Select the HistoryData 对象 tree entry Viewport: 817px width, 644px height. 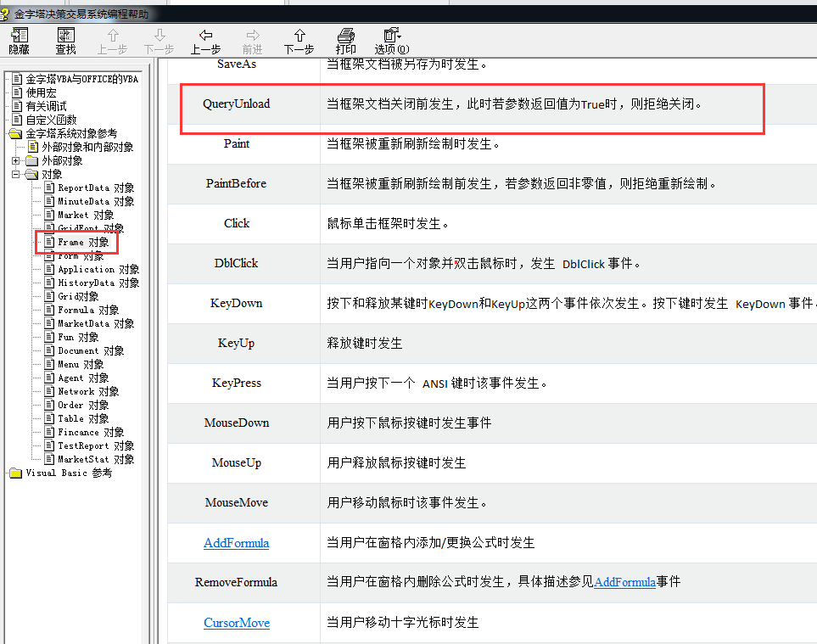[98, 283]
